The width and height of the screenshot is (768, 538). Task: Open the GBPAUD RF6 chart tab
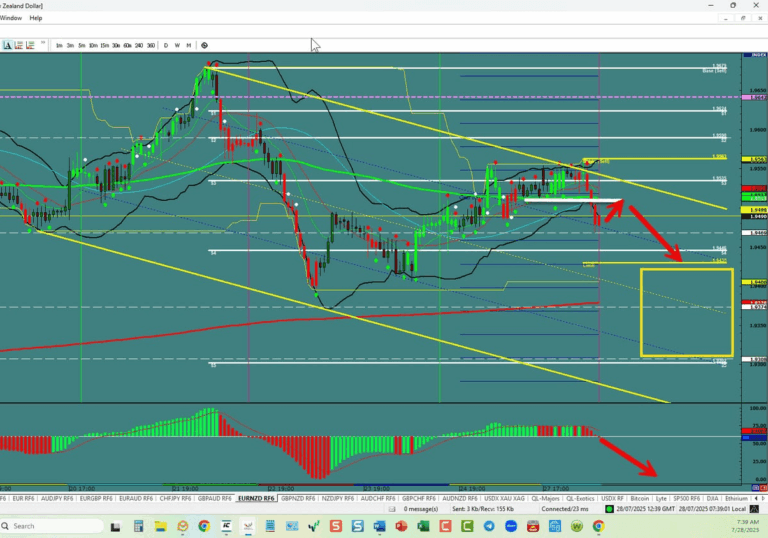coord(215,498)
